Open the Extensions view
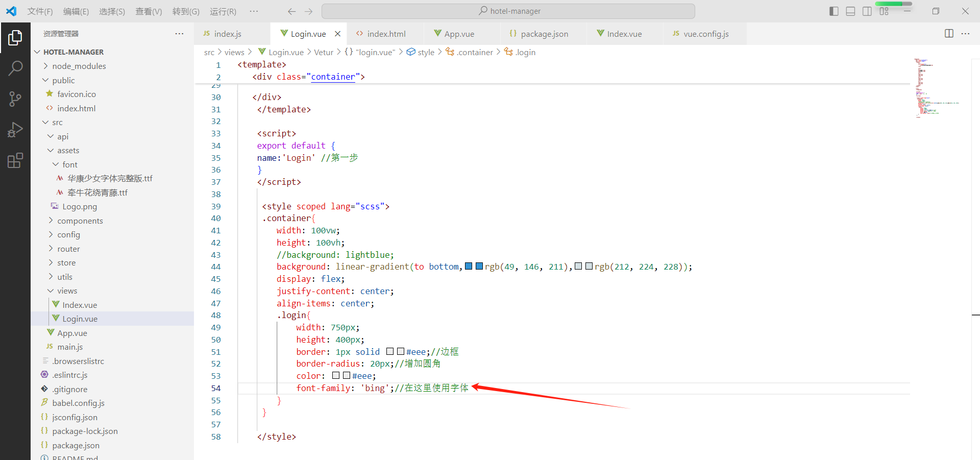Screen dimensions: 980x460 (15, 160)
